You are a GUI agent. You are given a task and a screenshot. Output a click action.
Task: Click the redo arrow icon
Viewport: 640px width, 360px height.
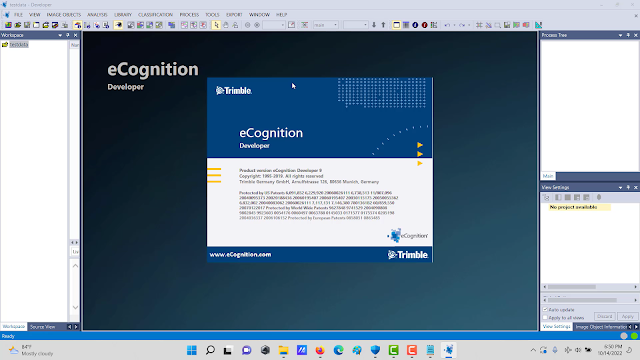(462, 25)
